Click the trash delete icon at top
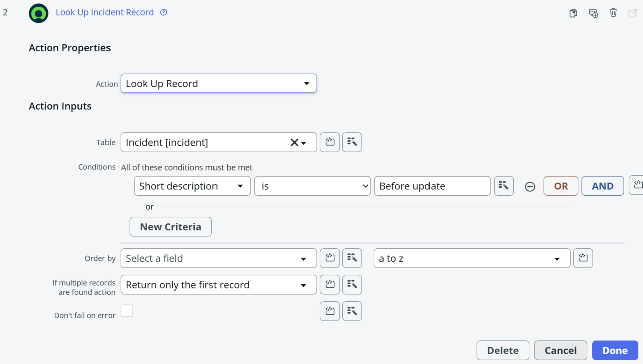 (x=613, y=13)
